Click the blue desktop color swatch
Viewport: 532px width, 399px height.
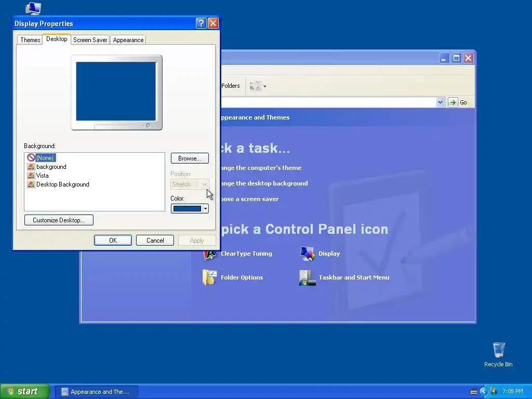[x=187, y=209]
